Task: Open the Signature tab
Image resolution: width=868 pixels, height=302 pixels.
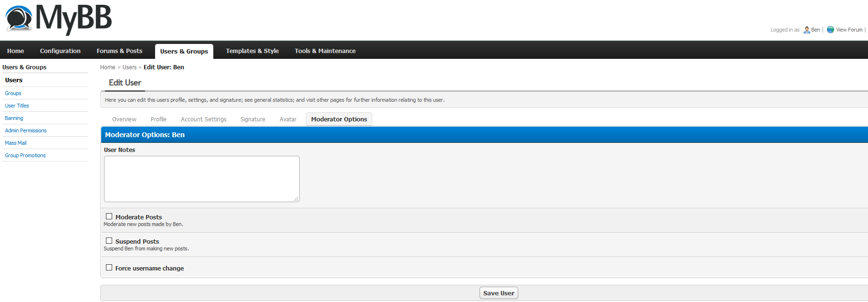Action: tap(252, 119)
